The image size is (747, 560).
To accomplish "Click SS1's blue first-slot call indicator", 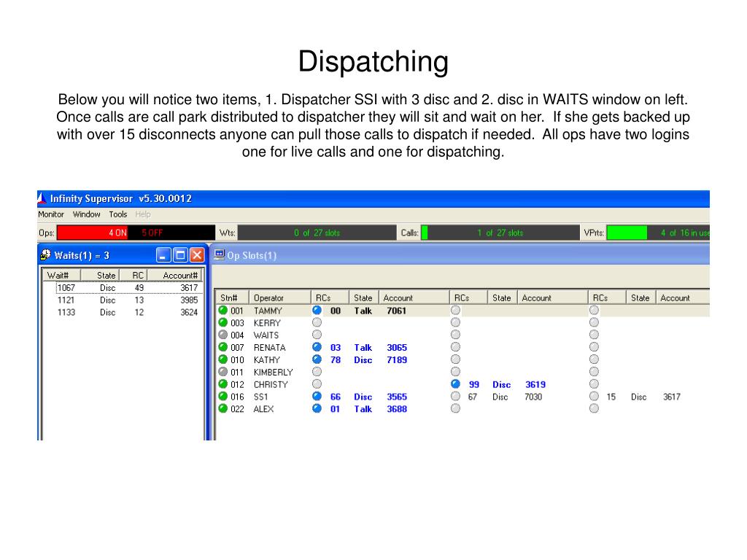I will pyautogui.click(x=317, y=396).
